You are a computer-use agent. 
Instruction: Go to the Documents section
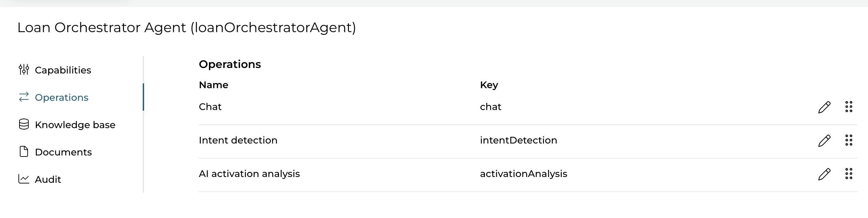point(63,152)
